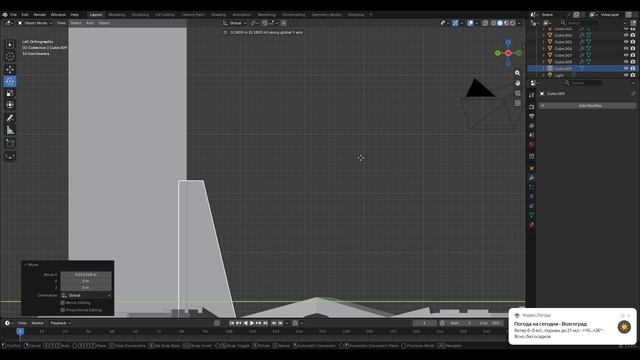Toggle camera view viewport icon
This screenshot has width=640, height=360.
click(x=518, y=93)
